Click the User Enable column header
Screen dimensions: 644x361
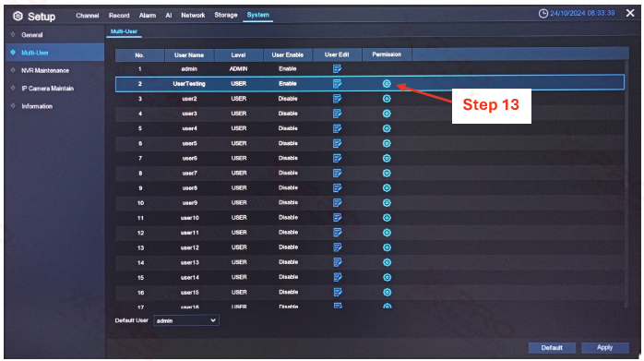click(288, 55)
